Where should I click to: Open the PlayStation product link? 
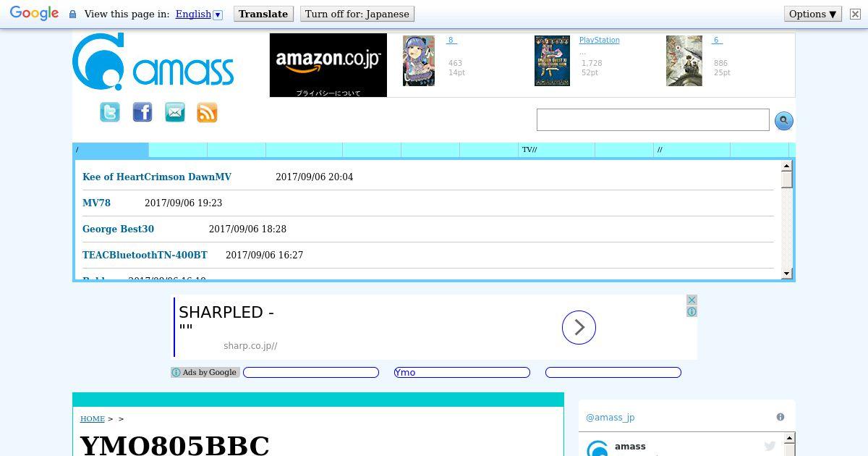pos(600,41)
